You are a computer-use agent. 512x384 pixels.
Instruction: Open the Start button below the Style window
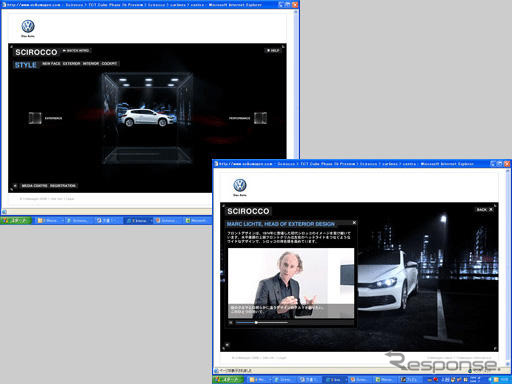point(16,220)
